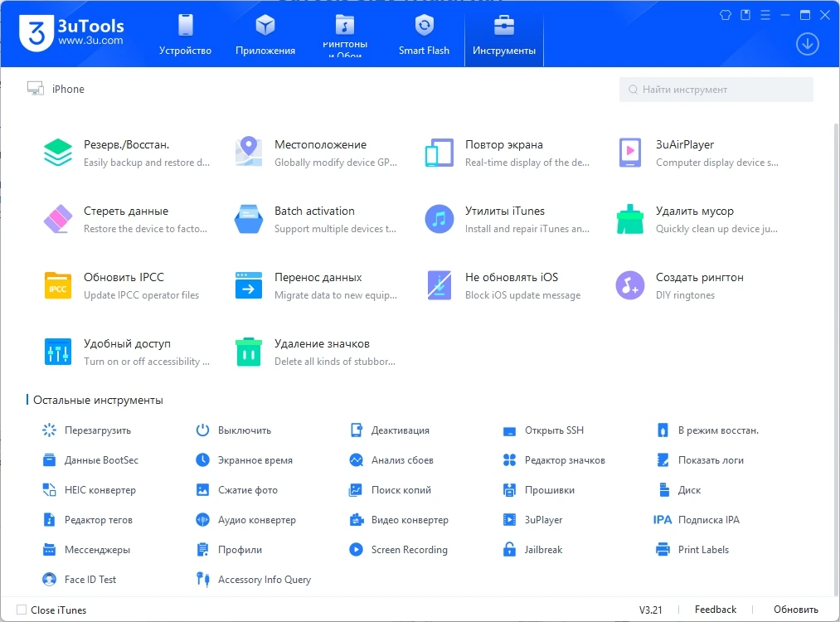
Task: Open the Smart Flash tab
Action: [424, 36]
